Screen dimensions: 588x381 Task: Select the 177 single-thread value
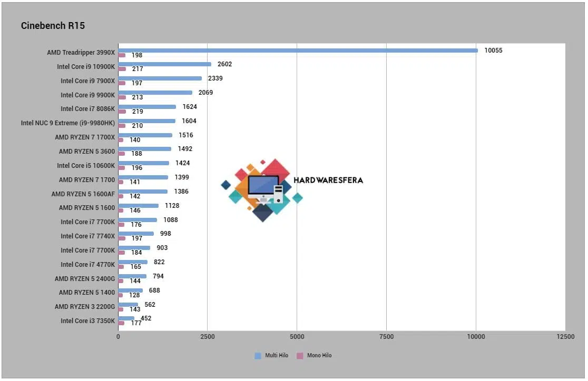[136, 323]
